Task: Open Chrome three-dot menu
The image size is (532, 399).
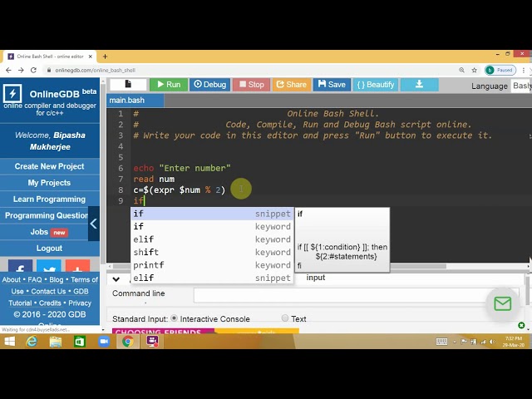Action: 524,70
